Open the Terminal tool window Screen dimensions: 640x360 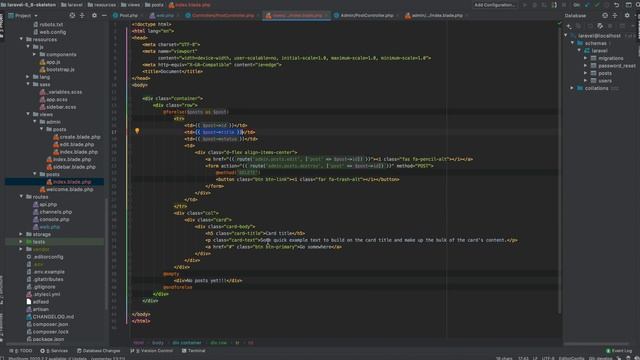(x=193, y=351)
